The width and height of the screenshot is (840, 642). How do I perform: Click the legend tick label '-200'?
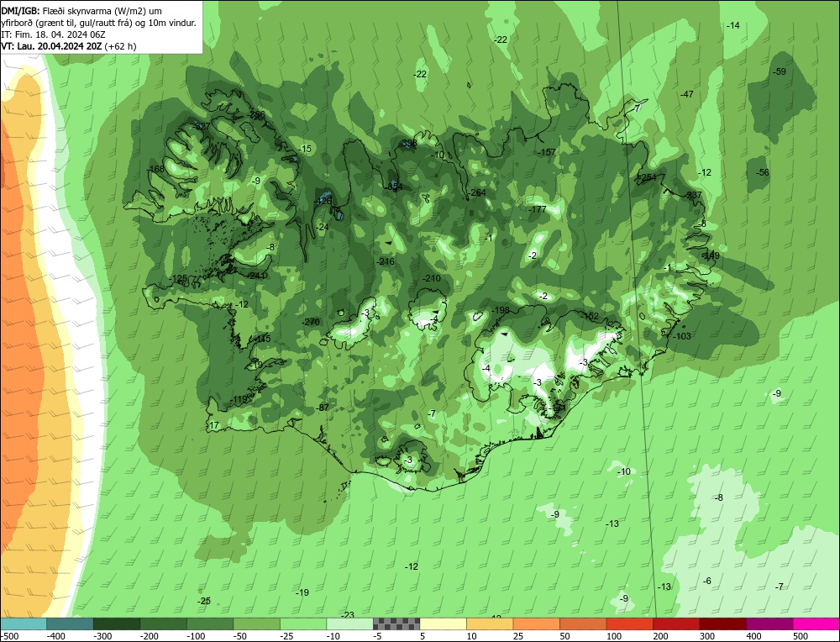click(150, 636)
